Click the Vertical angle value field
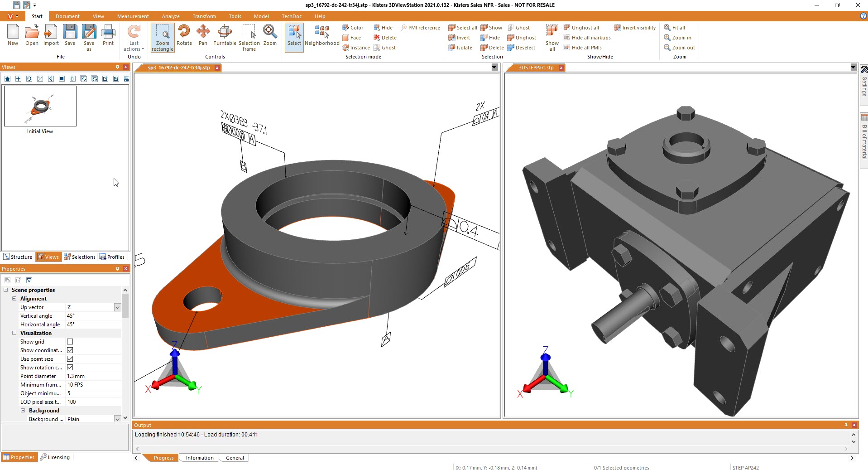The width and height of the screenshot is (868, 470). tap(93, 316)
